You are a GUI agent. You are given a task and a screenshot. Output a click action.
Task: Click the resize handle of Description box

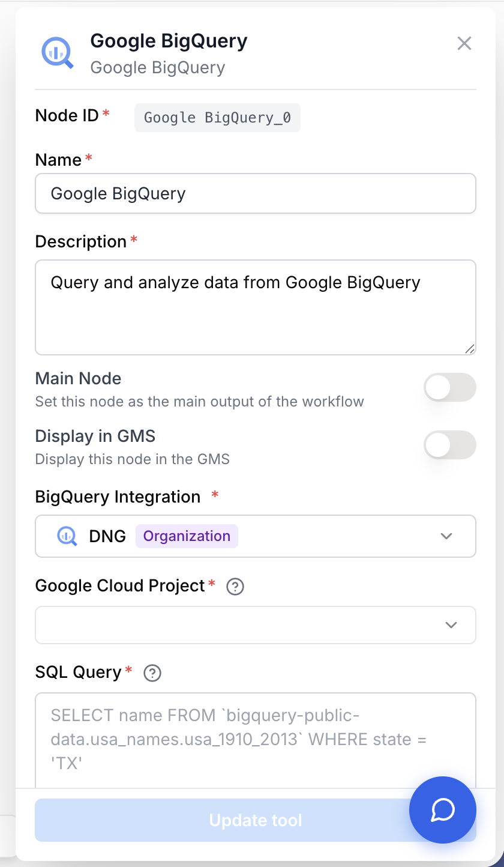coord(469,348)
